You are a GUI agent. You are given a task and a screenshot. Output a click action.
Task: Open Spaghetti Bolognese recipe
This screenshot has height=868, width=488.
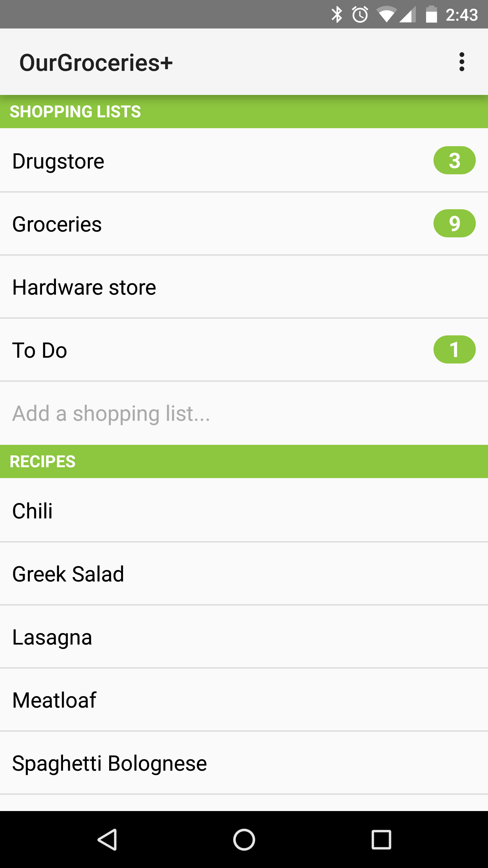pyautogui.click(x=244, y=763)
